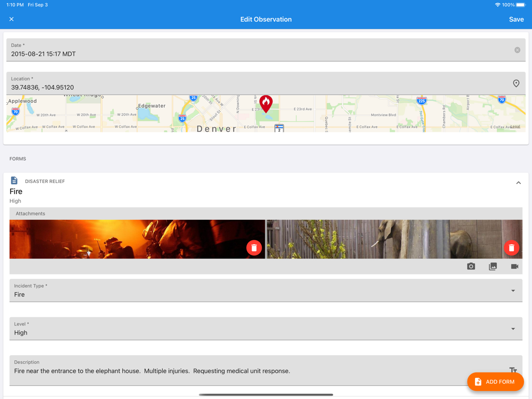Save the observation
The width and height of the screenshot is (532, 399).
pos(516,19)
